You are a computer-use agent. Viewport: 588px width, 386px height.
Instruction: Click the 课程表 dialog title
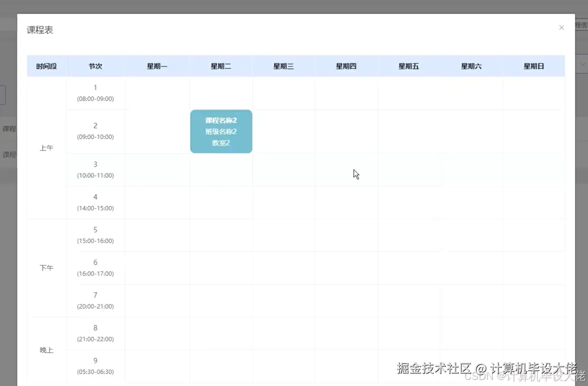click(40, 30)
